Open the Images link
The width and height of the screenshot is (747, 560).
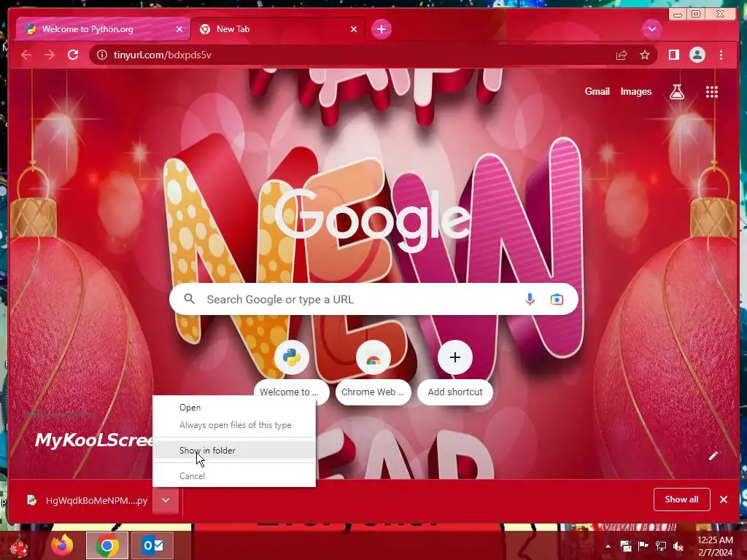tap(635, 91)
